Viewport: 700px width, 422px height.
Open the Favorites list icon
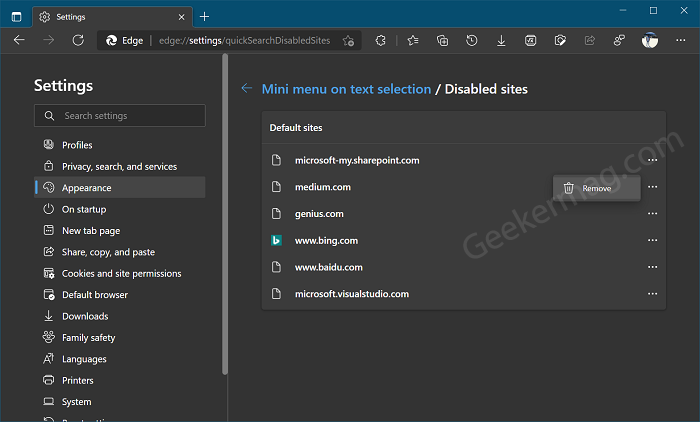[413, 41]
